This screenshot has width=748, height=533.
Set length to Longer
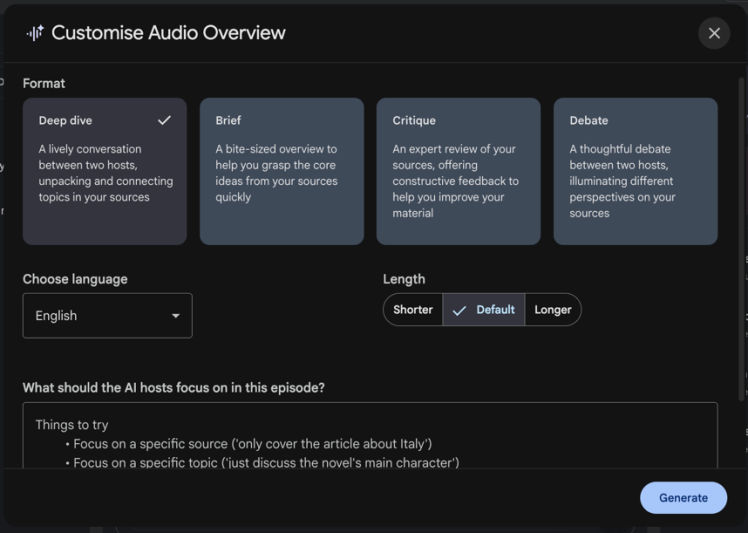pyautogui.click(x=553, y=310)
